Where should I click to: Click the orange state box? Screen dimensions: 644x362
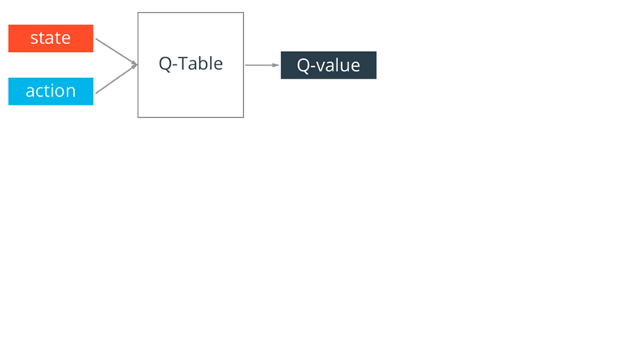pyautogui.click(x=50, y=39)
